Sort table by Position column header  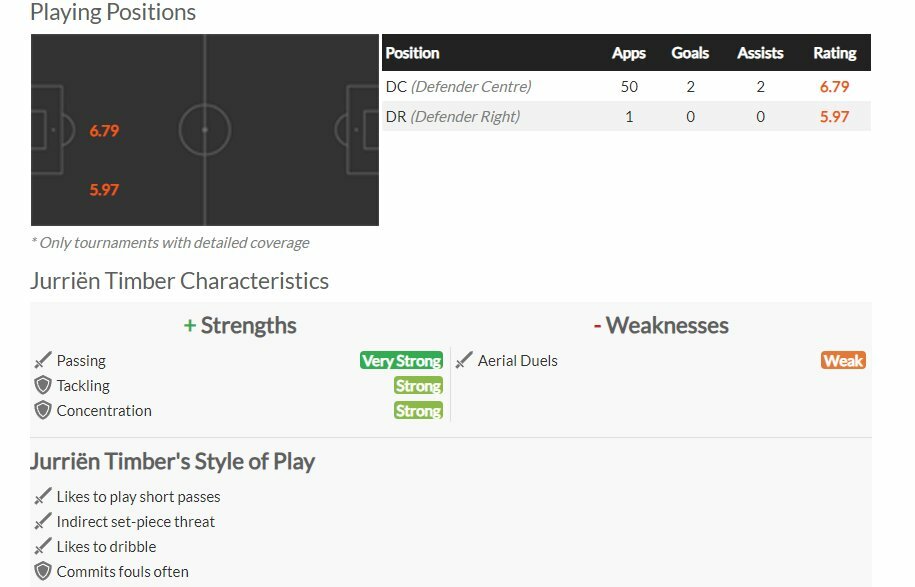tap(413, 53)
